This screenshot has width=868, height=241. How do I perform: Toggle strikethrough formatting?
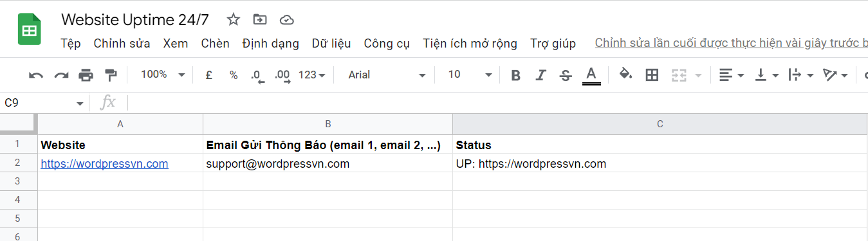566,75
